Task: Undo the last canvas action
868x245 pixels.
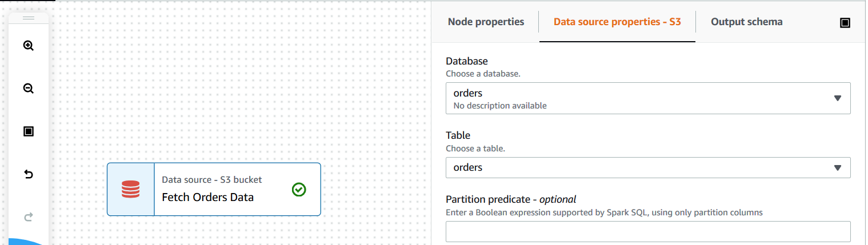Action: point(28,174)
